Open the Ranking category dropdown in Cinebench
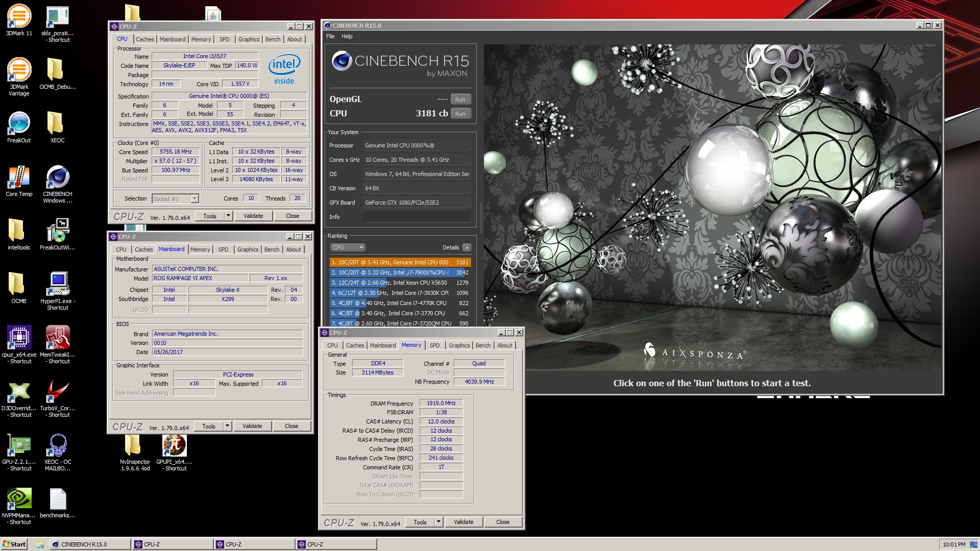This screenshot has height=551, width=980. pos(348,247)
